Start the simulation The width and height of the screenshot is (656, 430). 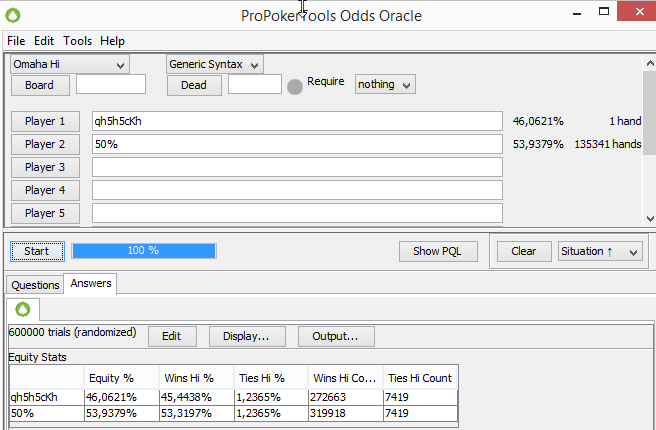37,251
